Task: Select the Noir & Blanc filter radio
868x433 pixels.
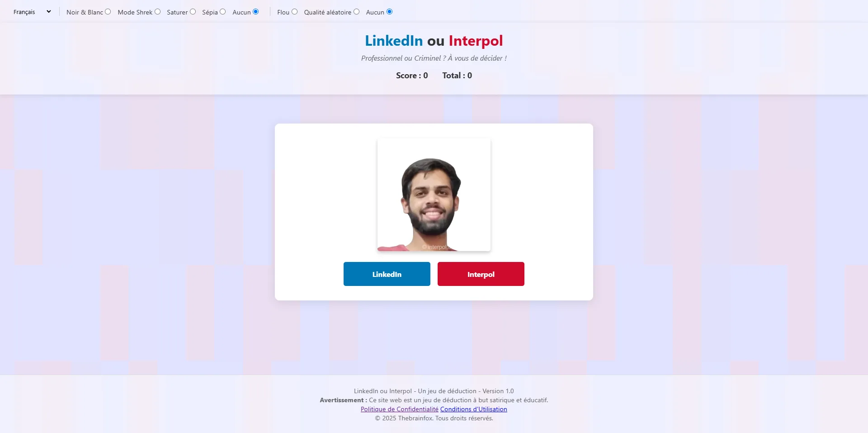Action: [108, 12]
